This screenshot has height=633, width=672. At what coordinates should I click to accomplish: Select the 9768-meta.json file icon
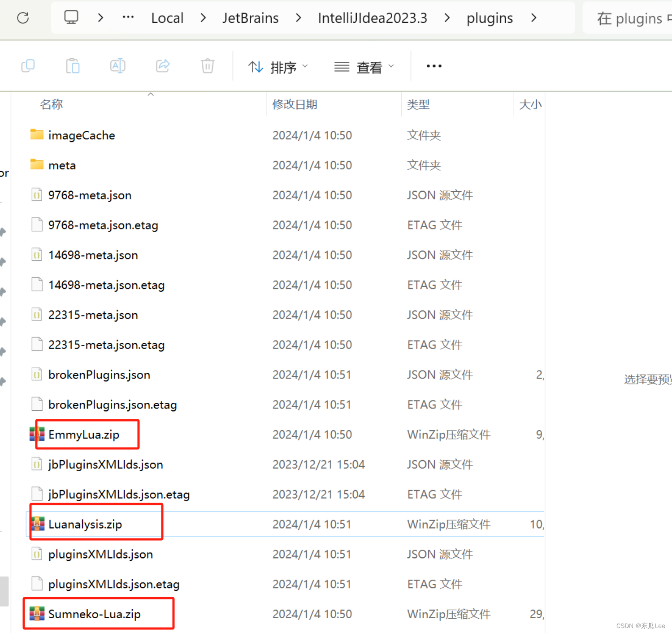coord(37,195)
